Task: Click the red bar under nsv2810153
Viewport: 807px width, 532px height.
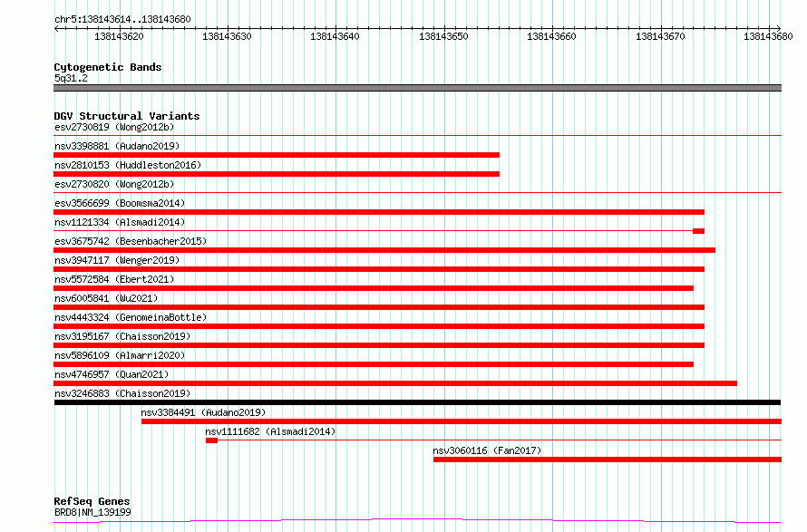Action: click(x=277, y=174)
